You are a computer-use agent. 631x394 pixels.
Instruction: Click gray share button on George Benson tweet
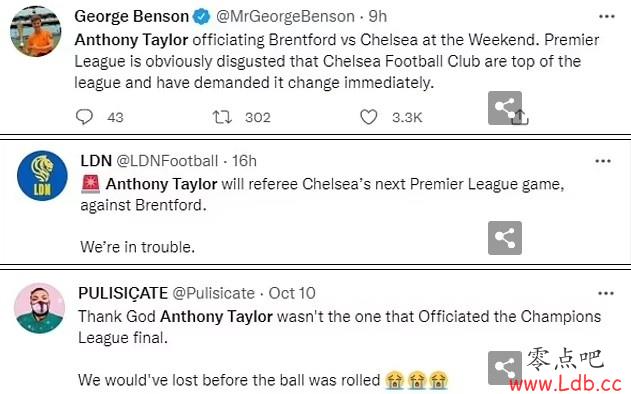pyautogui.click(x=505, y=108)
